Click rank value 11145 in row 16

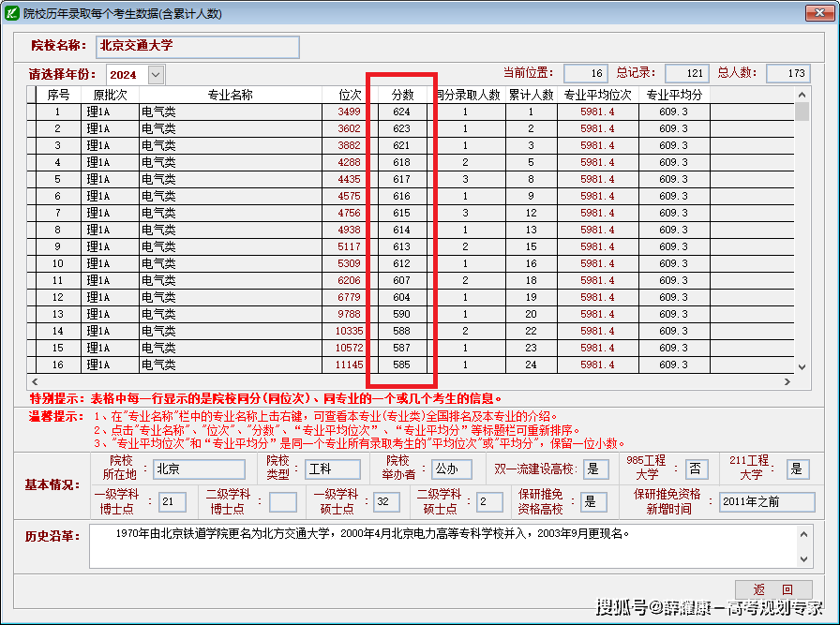(x=349, y=365)
